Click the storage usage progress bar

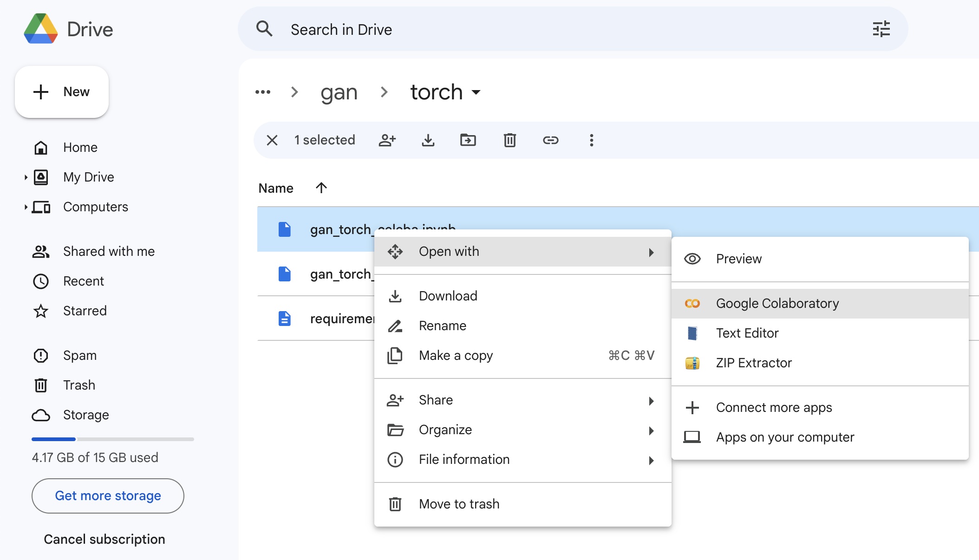tap(112, 439)
